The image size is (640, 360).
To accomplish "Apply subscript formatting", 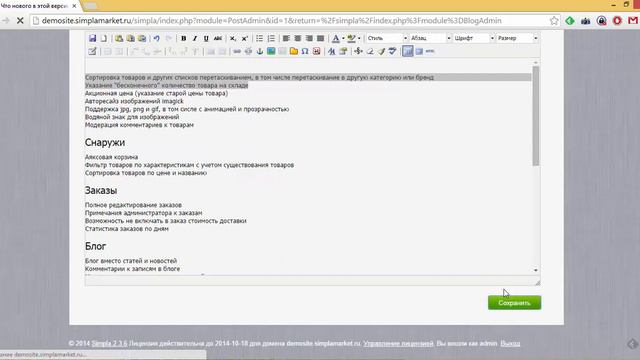I will pyautogui.click(x=233, y=38).
